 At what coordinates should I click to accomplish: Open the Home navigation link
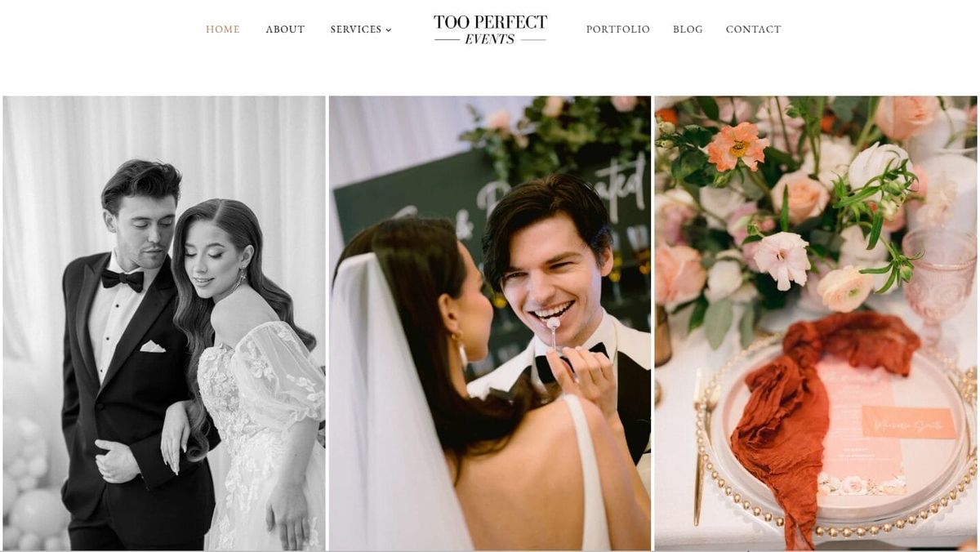(x=222, y=29)
